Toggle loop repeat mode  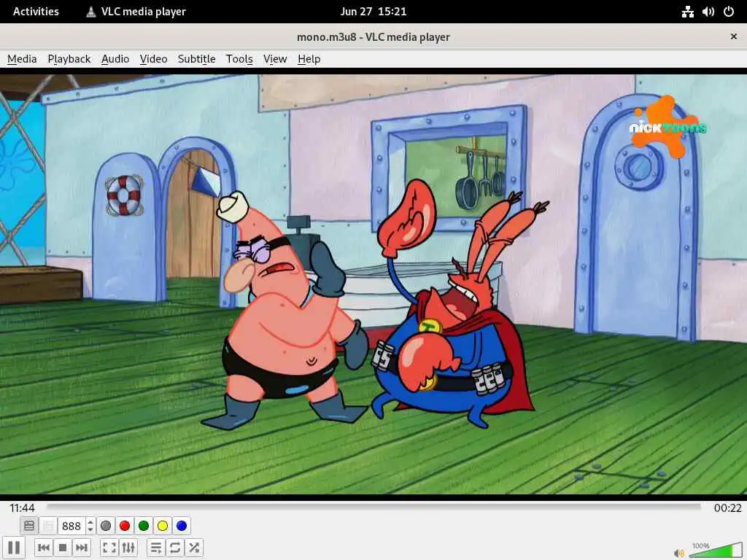(x=175, y=548)
